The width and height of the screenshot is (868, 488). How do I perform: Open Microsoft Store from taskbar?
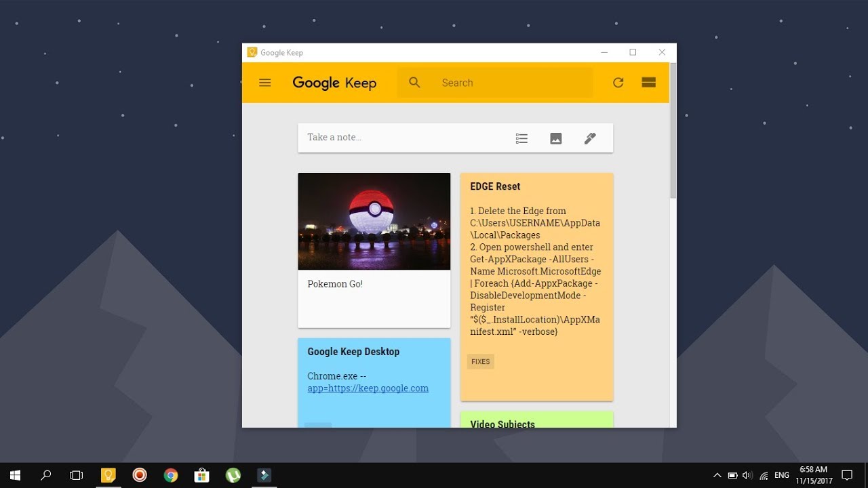click(201, 475)
